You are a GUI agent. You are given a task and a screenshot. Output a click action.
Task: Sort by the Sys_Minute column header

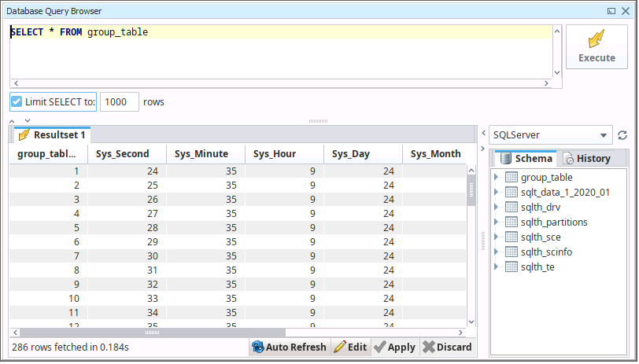click(205, 154)
